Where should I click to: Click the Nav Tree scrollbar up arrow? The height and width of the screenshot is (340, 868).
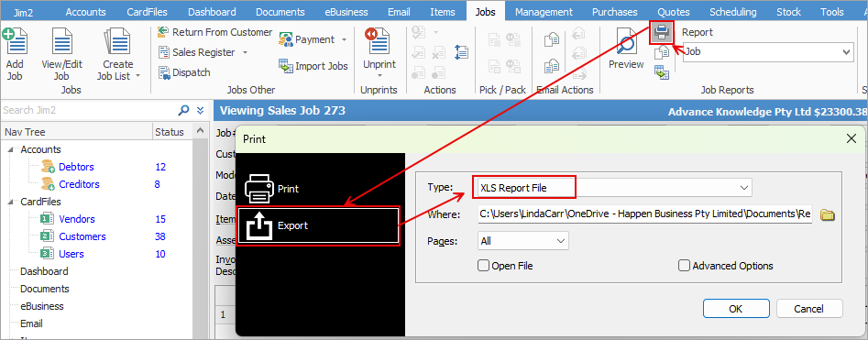coord(201,132)
